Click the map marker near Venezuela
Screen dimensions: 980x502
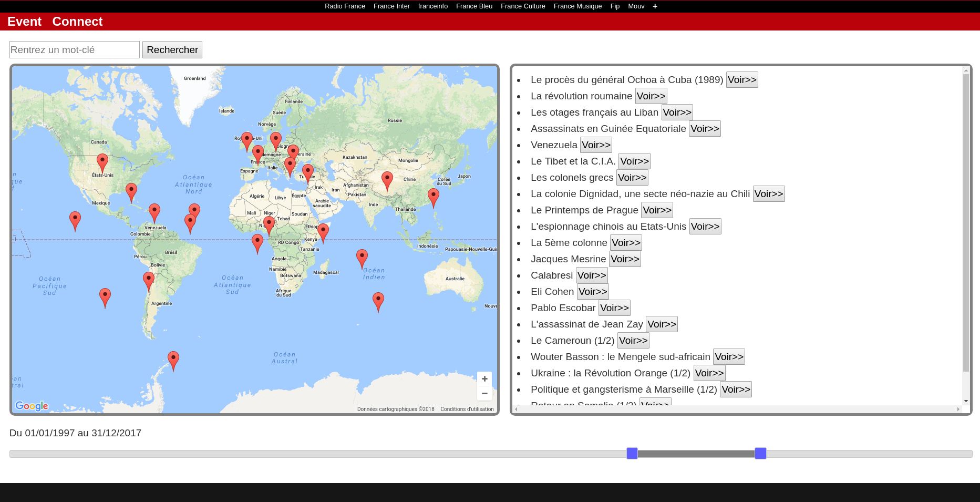click(x=154, y=213)
